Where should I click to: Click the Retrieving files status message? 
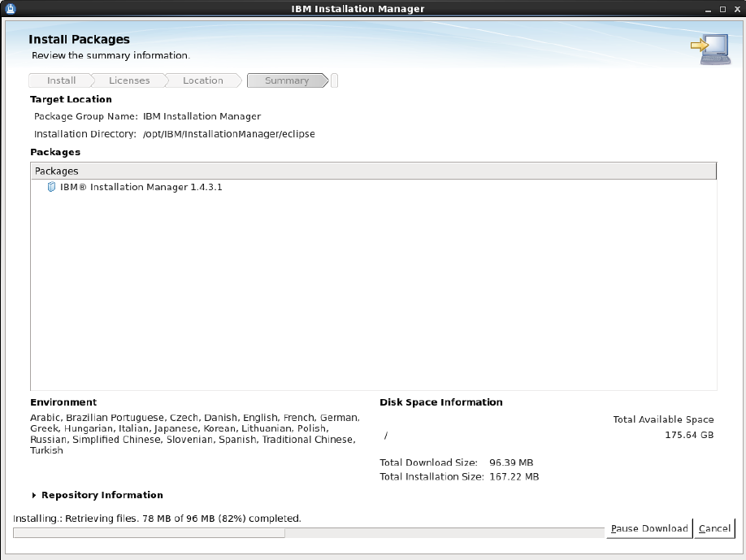click(157, 519)
